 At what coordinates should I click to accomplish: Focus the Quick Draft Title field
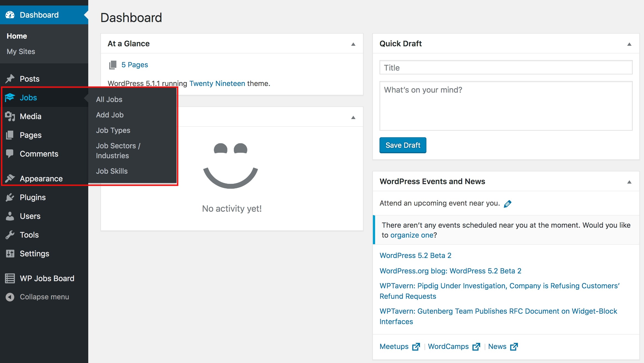click(x=506, y=68)
